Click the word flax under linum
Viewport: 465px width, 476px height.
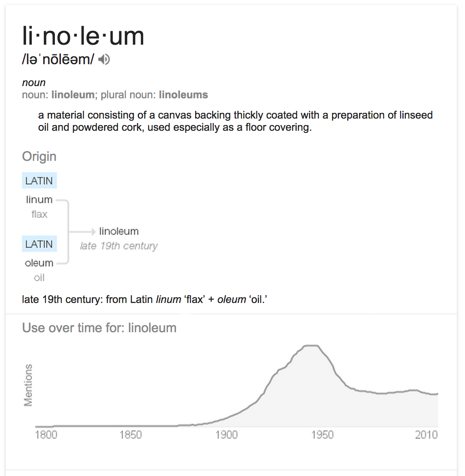[x=39, y=214]
